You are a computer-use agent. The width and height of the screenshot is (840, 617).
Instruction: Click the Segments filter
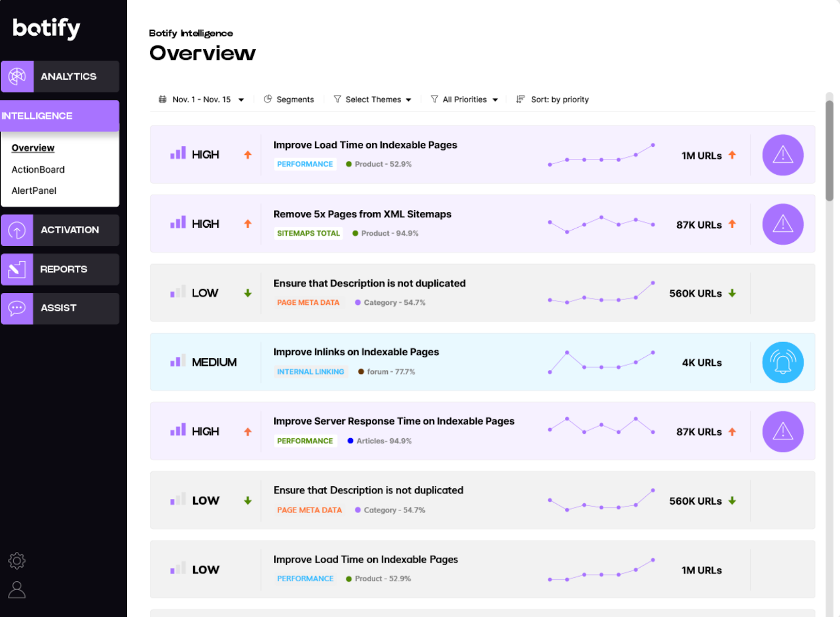coord(289,99)
